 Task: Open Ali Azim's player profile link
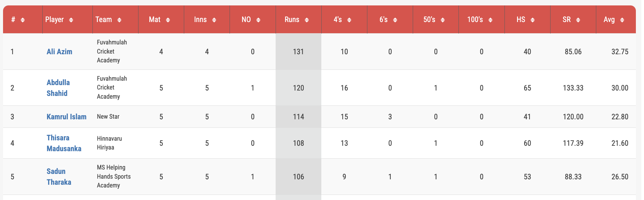[x=59, y=52]
